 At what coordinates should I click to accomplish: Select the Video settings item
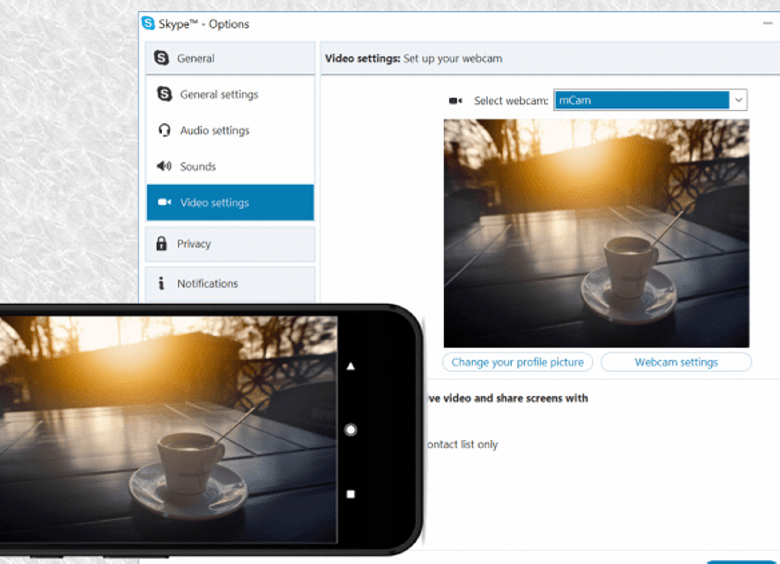[x=230, y=202]
